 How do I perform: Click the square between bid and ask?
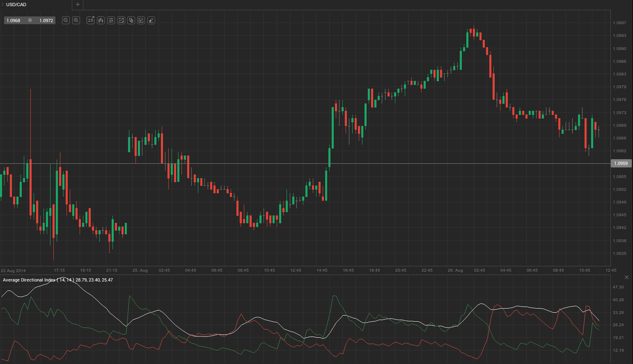pyautogui.click(x=30, y=20)
